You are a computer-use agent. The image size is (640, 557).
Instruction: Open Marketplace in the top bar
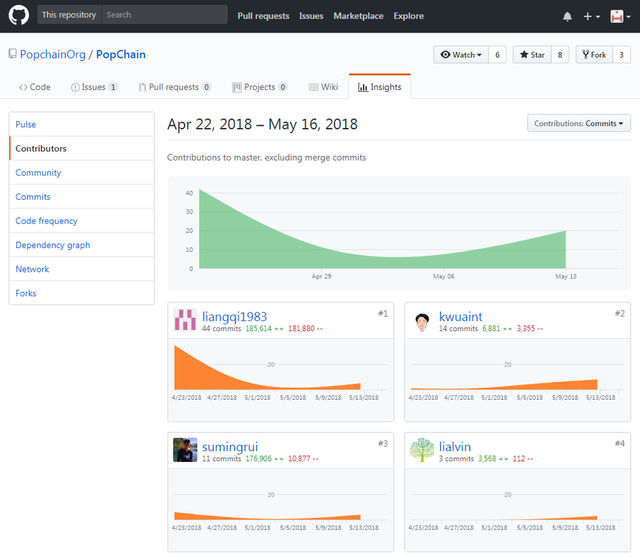click(358, 16)
